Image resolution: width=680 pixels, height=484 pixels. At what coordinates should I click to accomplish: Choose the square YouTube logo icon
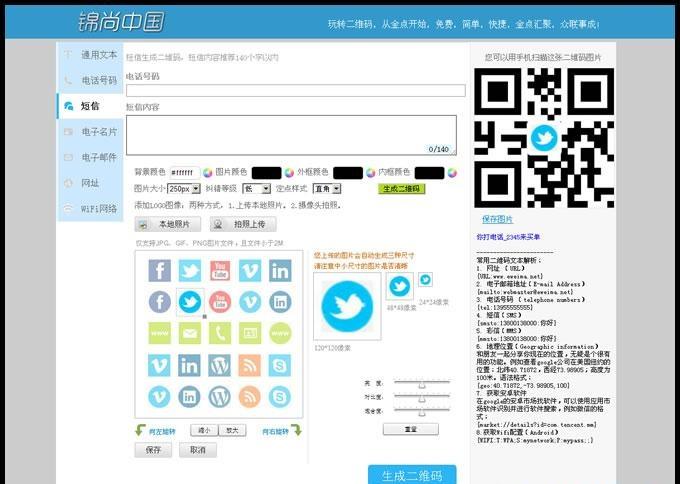[220, 270]
